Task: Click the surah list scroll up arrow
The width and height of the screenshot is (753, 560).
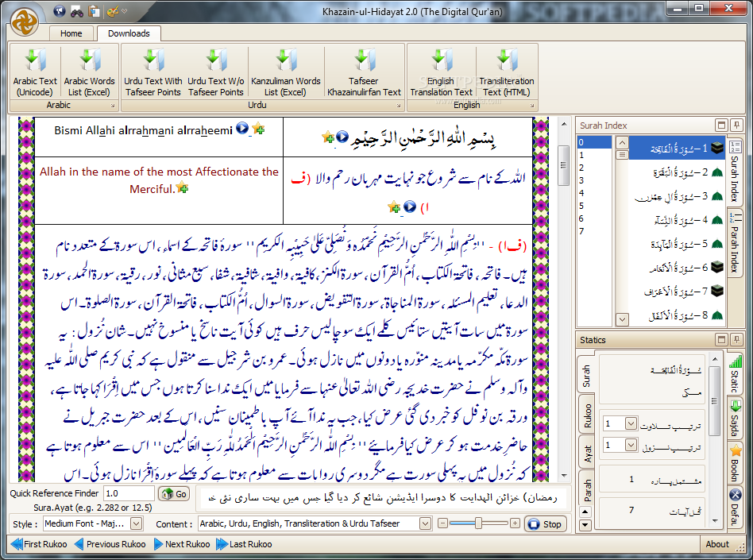Action: 622,143
